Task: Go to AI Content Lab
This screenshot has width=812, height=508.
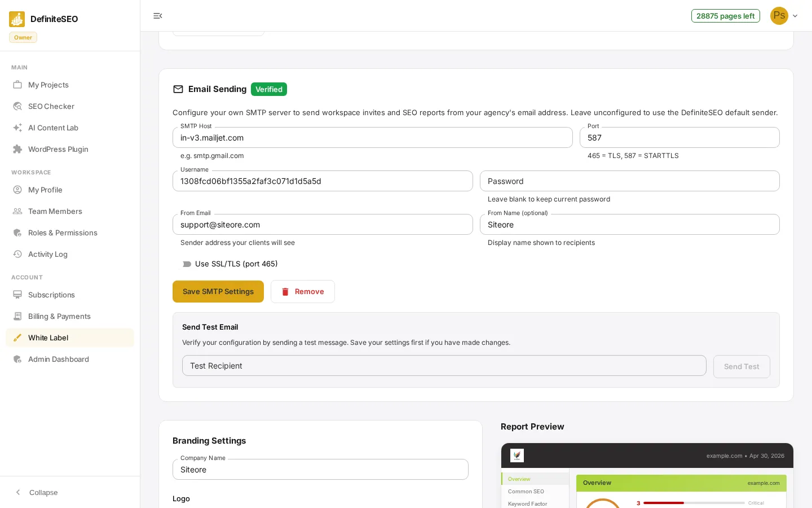Action: coord(70,128)
